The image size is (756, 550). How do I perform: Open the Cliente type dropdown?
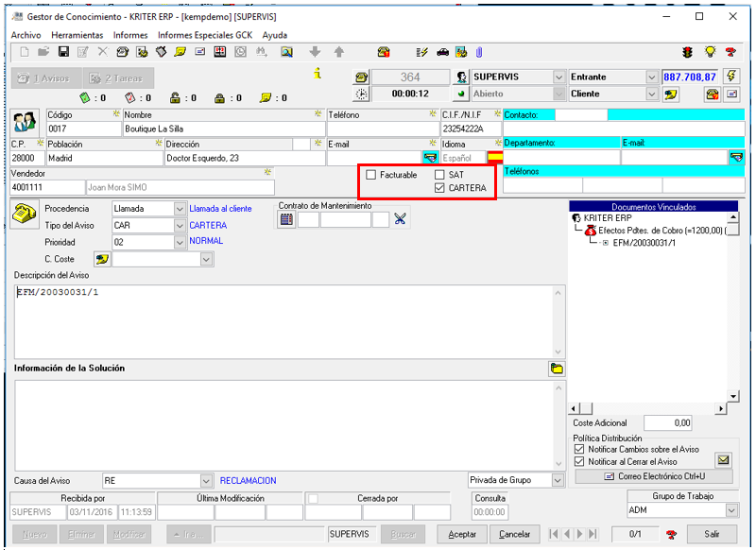pyautogui.click(x=651, y=94)
